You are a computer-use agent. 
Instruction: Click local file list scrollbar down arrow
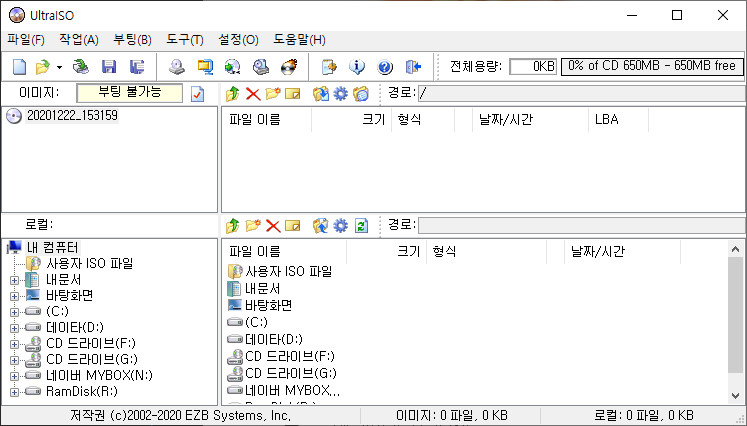click(x=735, y=396)
